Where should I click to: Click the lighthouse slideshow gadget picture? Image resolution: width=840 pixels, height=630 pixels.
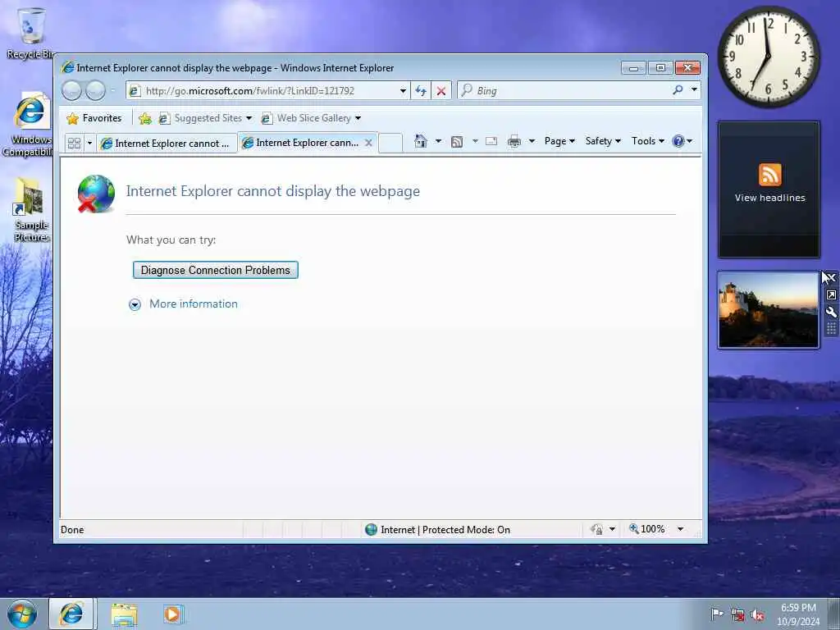(768, 309)
